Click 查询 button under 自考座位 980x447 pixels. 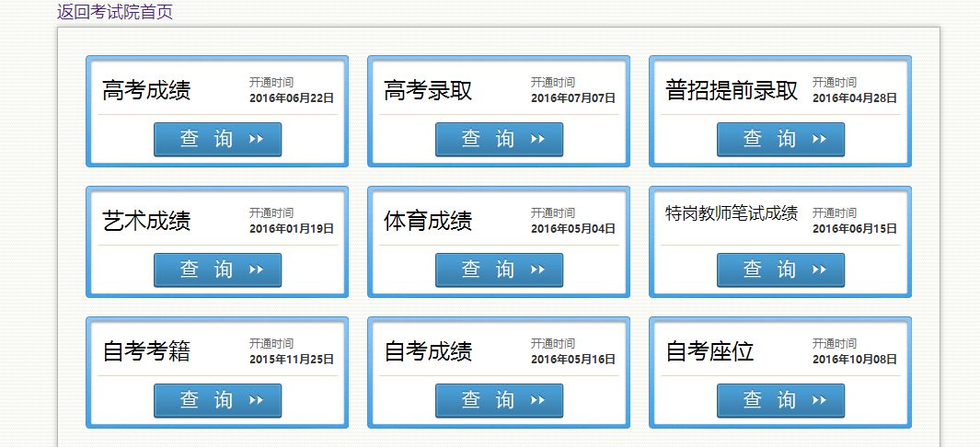click(x=780, y=401)
